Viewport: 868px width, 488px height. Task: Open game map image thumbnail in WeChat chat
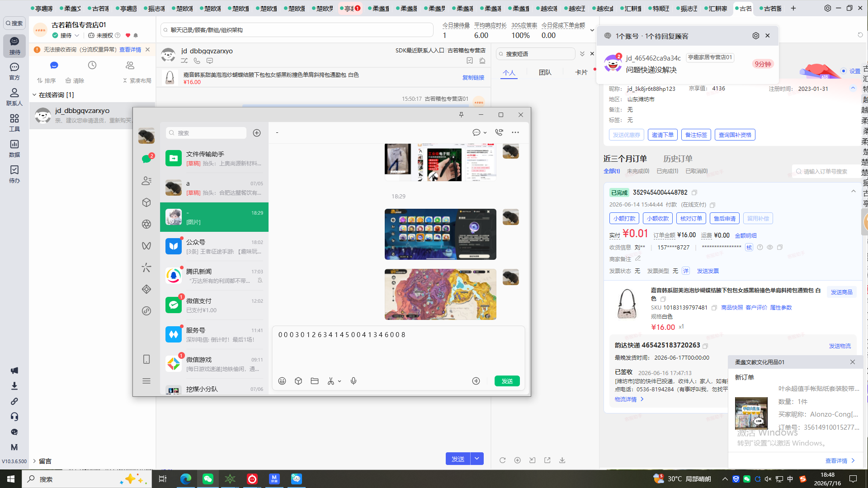pos(440,295)
